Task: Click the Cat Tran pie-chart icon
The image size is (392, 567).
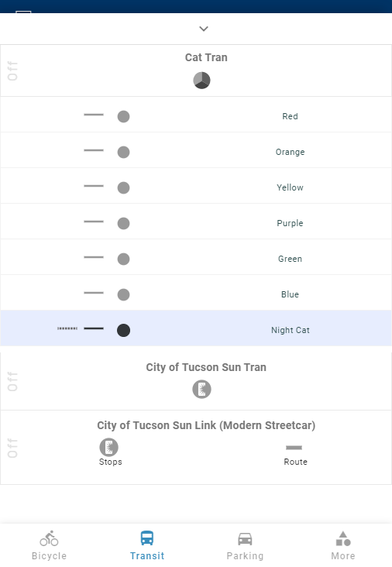Action: [x=201, y=81]
